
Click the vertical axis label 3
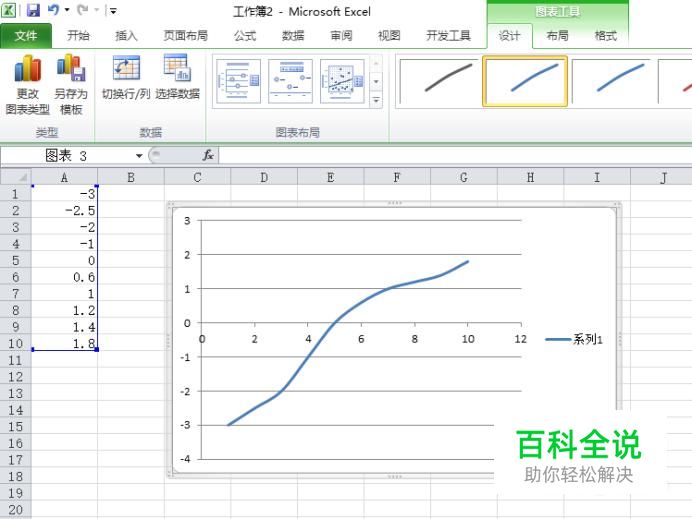pyautogui.click(x=187, y=221)
